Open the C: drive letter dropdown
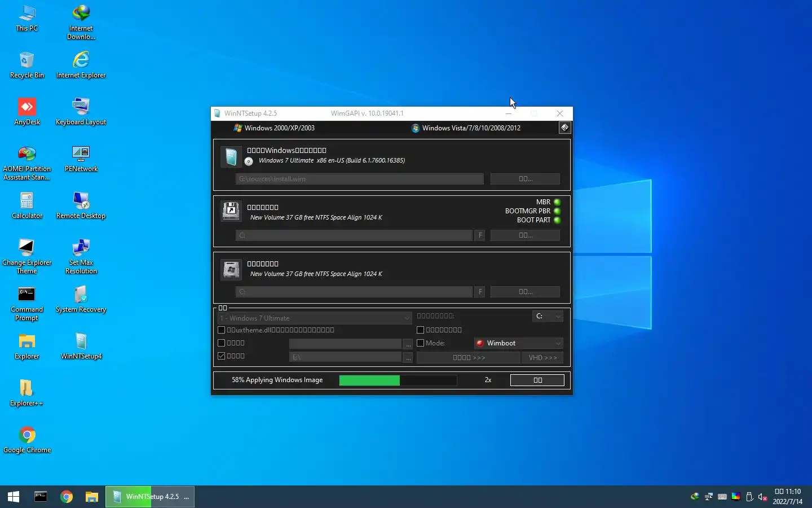 pyautogui.click(x=548, y=316)
